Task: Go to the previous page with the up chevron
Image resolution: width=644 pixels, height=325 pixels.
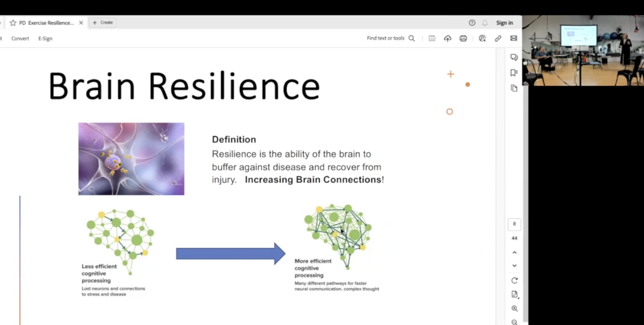Action: 514,252
